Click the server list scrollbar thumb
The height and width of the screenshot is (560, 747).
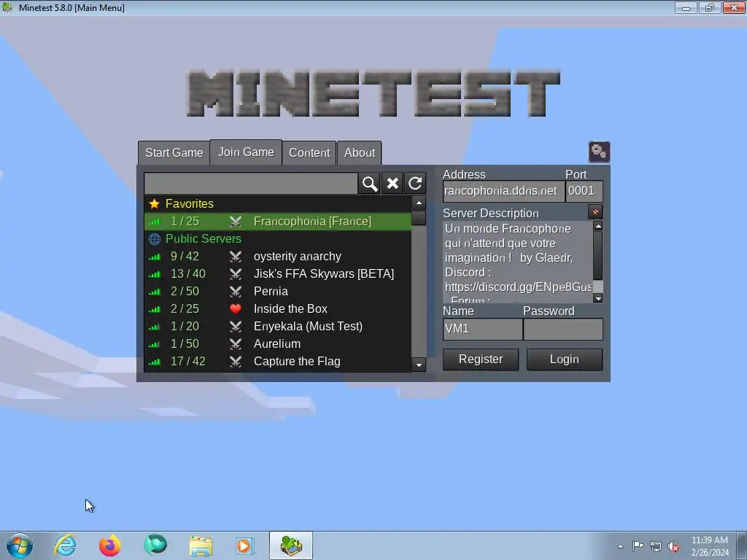pos(419,218)
